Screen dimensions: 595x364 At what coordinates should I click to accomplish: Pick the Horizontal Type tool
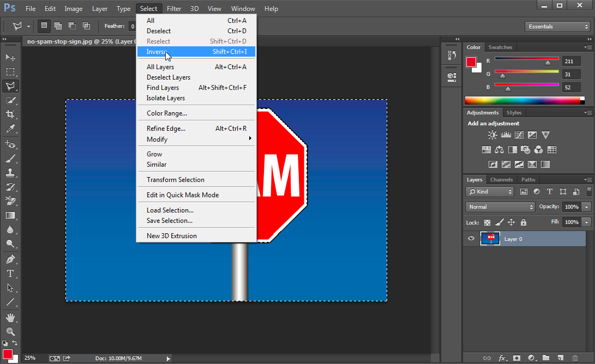click(x=10, y=274)
